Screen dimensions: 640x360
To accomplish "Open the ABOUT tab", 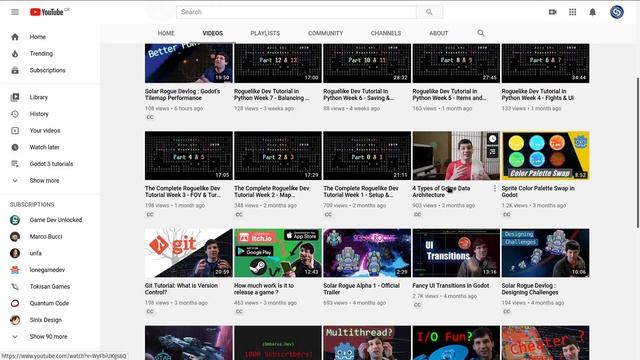I will (x=438, y=33).
